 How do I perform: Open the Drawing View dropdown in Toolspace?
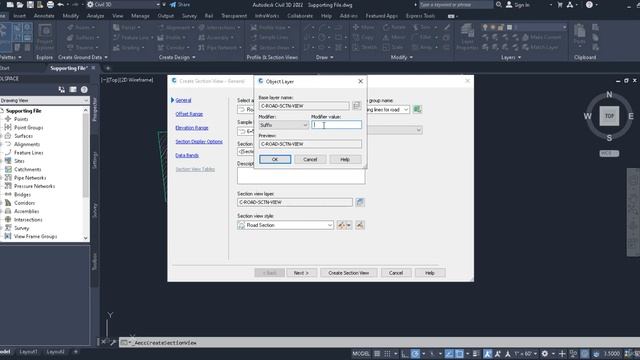[44, 100]
